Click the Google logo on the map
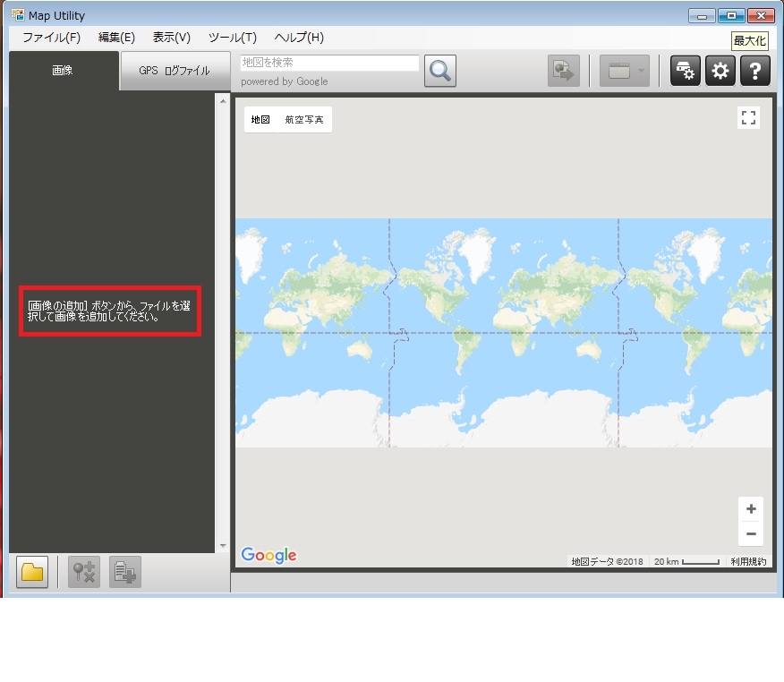 pyautogui.click(x=268, y=555)
